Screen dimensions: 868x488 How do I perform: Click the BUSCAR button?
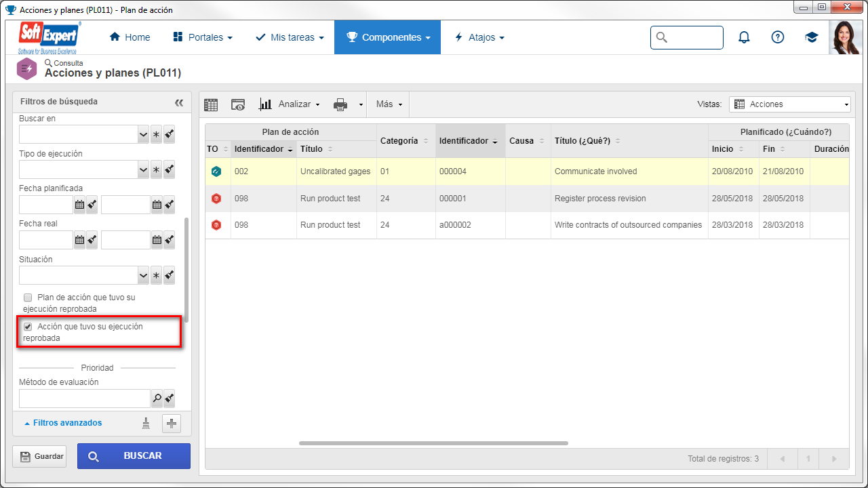pos(134,456)
